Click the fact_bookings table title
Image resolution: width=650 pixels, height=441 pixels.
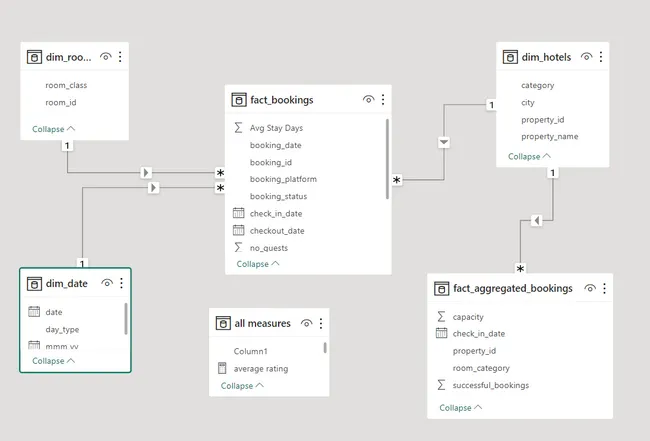pyautogui.click(x=281, y=100)
